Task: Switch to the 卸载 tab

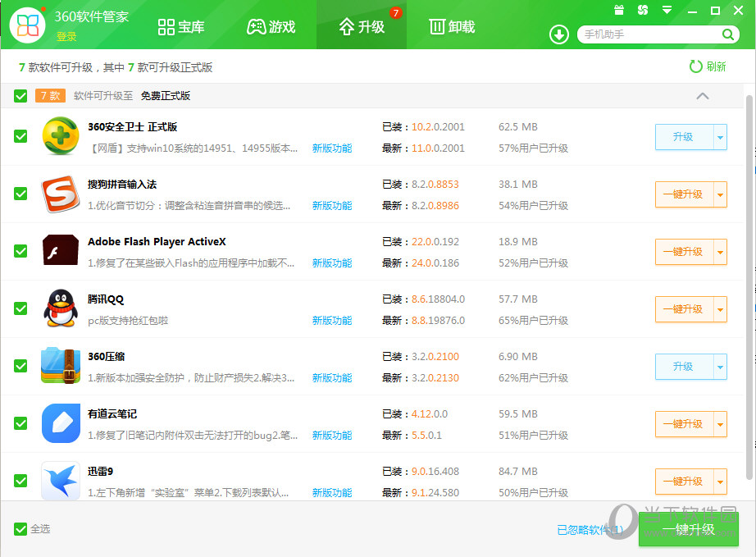Action: tap(451, 26)
